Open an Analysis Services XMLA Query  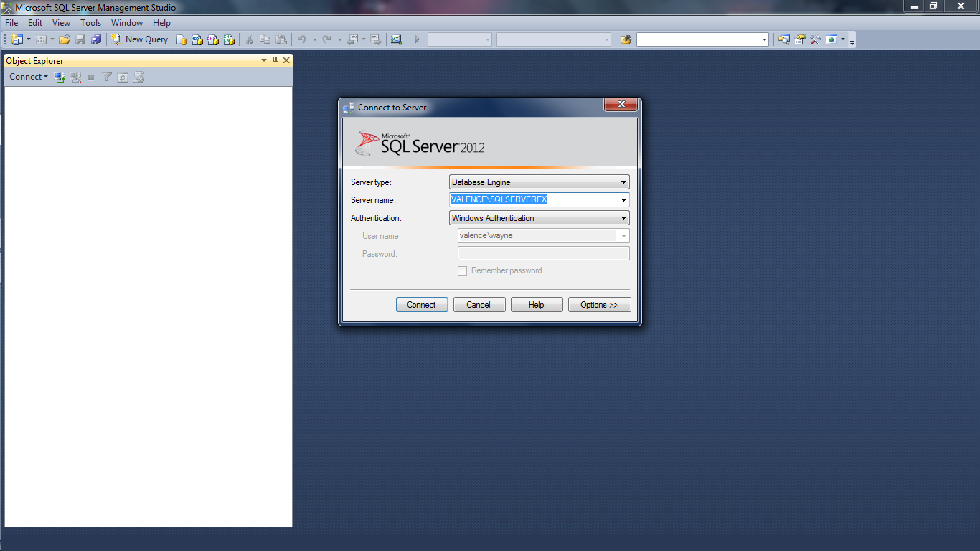point(229,39)
